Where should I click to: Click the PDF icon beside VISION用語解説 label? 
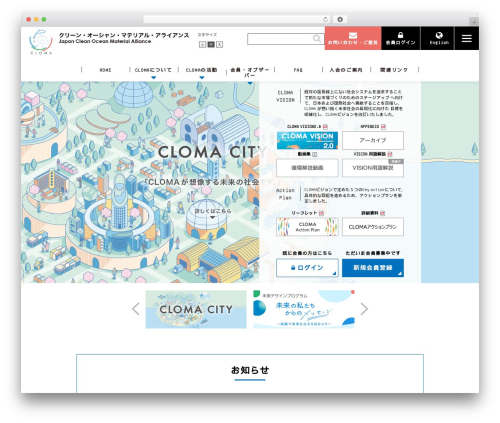390,154
